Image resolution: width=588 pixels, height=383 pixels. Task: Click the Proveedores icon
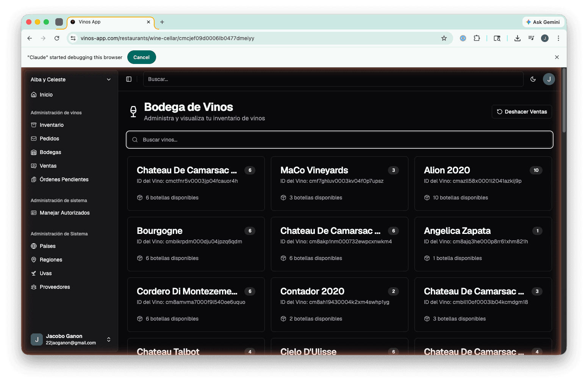(34, 287)
